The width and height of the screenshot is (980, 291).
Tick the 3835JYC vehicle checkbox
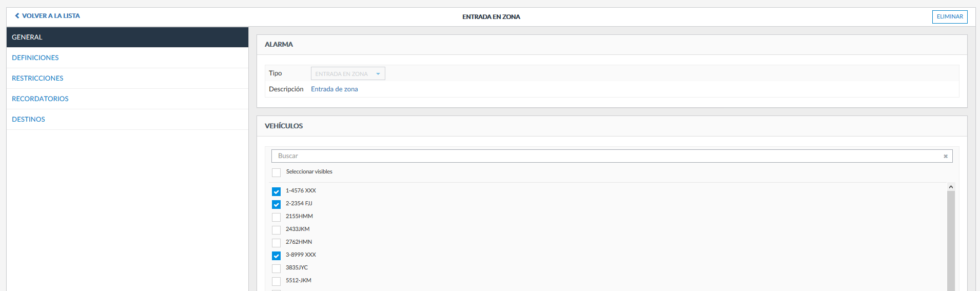coord(276,268)
